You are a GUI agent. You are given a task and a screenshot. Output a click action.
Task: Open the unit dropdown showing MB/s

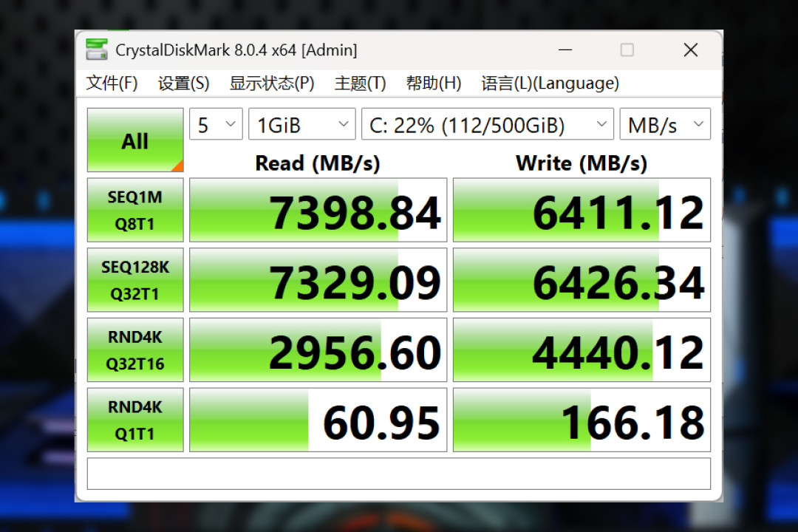[x=665, y=123]
